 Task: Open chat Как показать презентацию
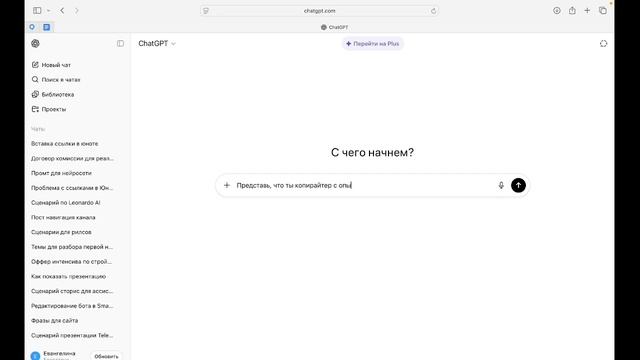68,276
